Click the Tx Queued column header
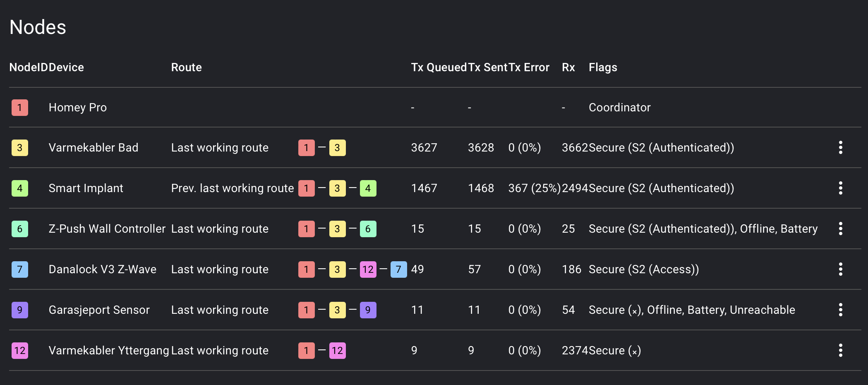 [x=439, y=67]
